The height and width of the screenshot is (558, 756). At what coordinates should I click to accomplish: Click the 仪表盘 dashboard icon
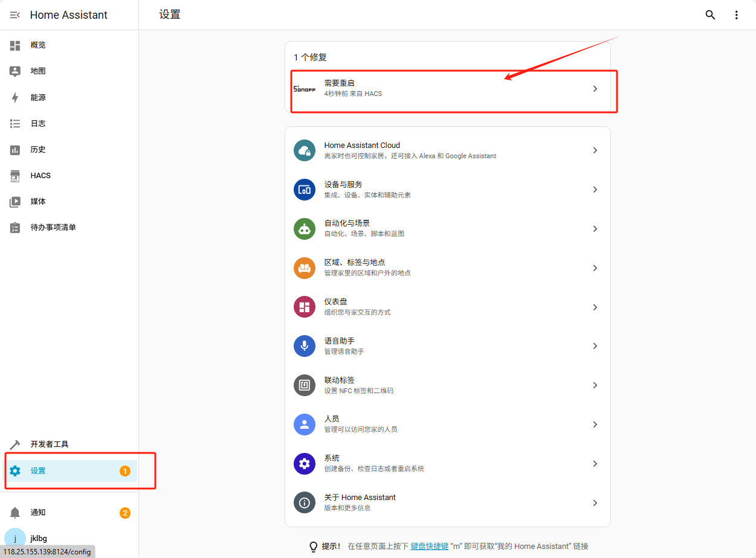click(x=305, y=307)
